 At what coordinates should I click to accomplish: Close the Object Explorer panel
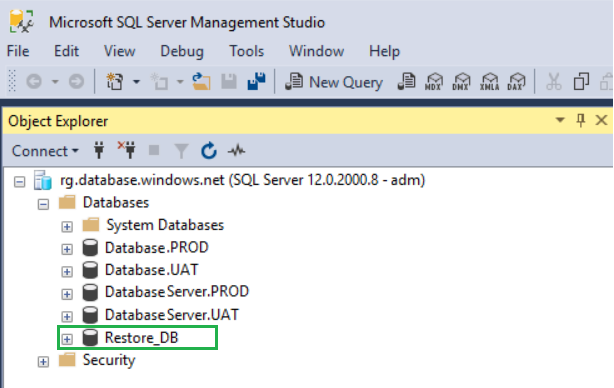[x=601, y=120]
